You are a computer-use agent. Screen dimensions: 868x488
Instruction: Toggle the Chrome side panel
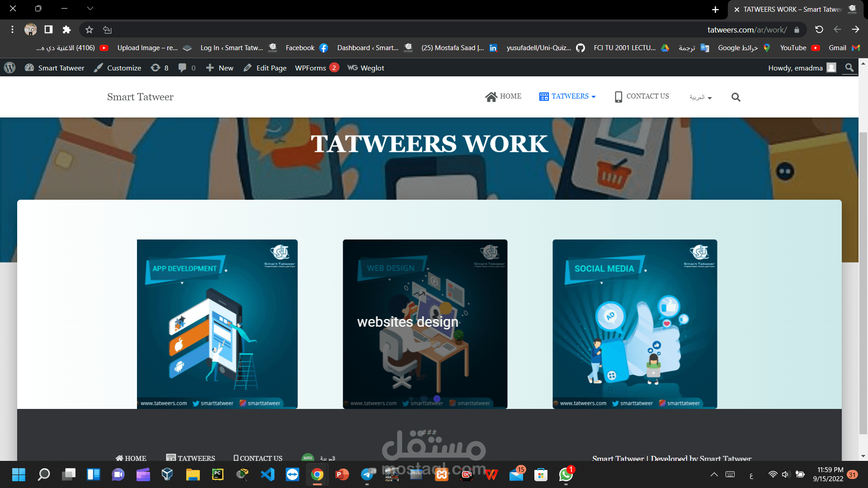[x=48, y=30]
